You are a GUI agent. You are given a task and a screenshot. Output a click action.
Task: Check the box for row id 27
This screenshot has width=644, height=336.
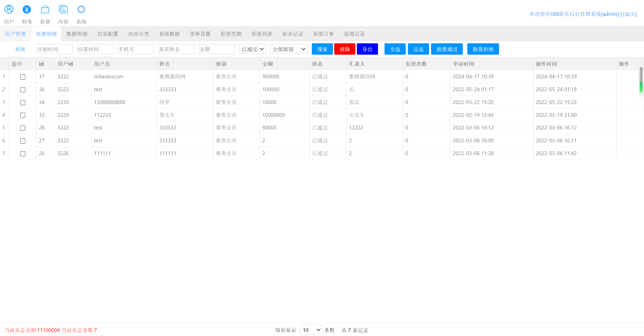coord(23,141)
